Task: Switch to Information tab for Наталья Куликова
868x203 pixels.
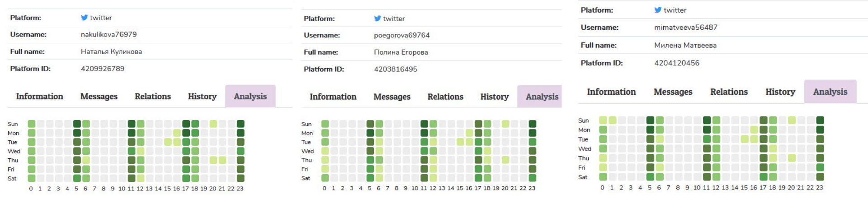Action: (x=40, y=97)
